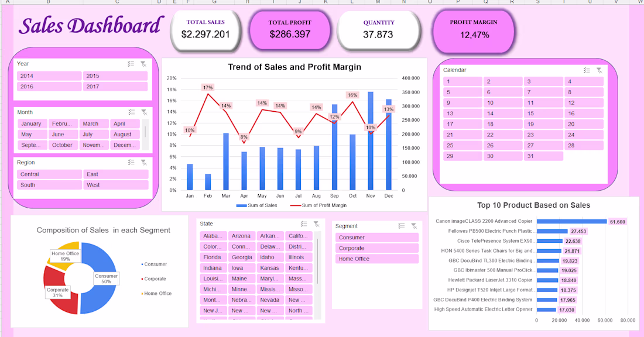Select day 31 in Calendar slicer
644x337 pixels.
[x=543, y=156]
